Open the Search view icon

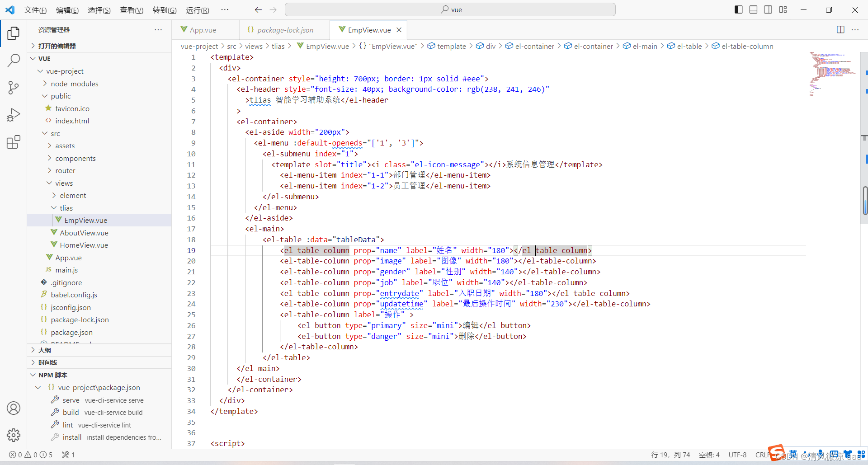click(14, 60)
